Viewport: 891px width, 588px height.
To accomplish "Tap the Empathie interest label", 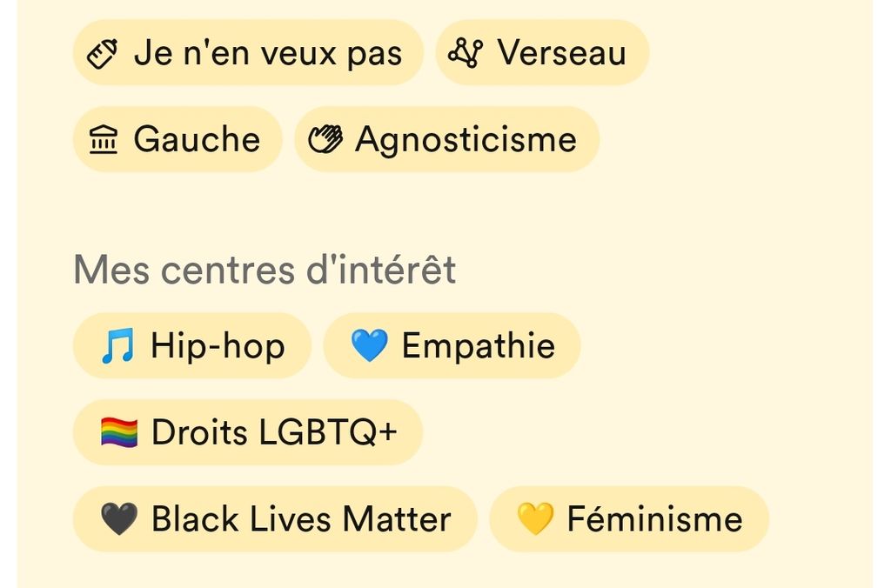I will (478, 346).
